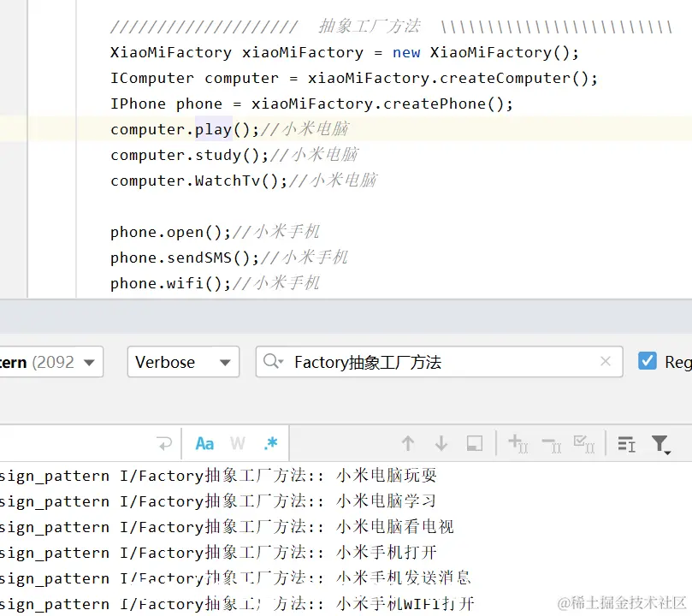Image resolution: width=692 pixels, height=616 pixels.
Task: Open the filter funnel dropdown icon
Action: tap(660, 444)
